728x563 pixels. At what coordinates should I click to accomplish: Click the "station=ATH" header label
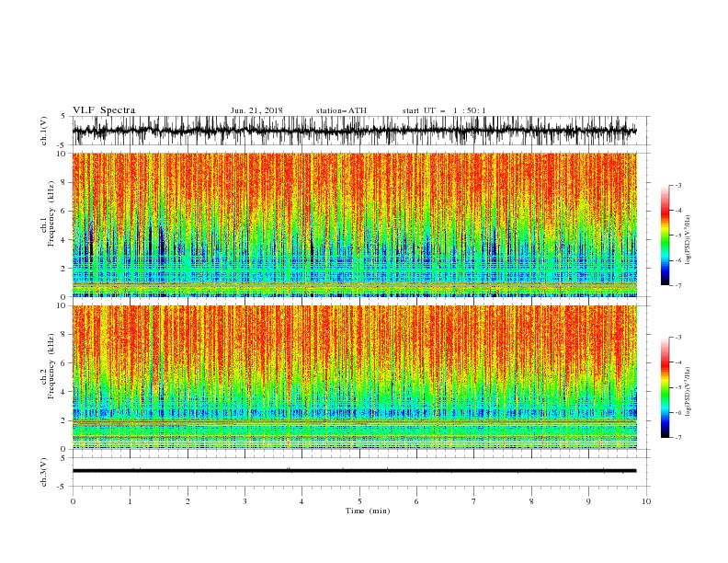click(x=341, y=110)
